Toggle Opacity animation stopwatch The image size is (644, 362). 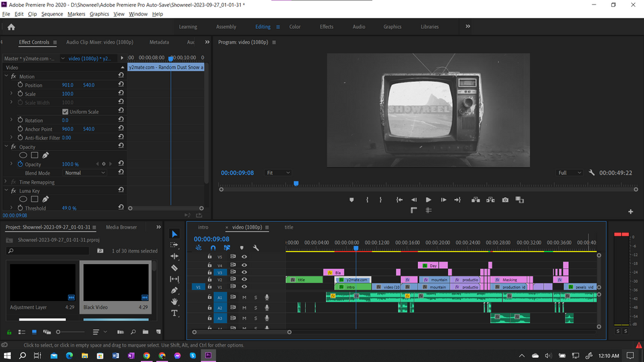20,164
